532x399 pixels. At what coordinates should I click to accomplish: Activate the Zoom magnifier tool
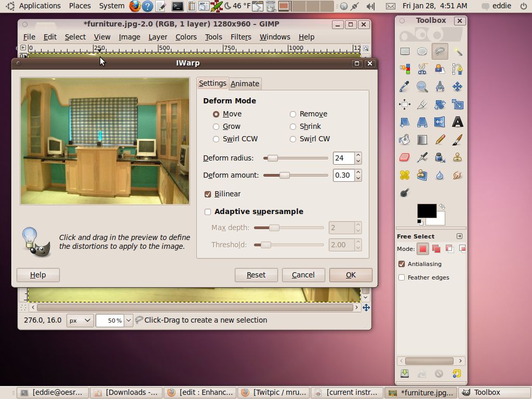tap(422, 87)
